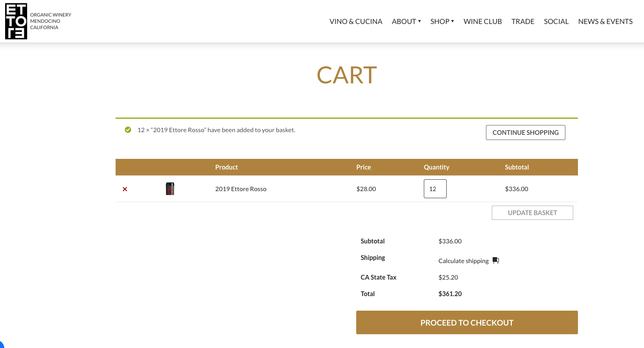This screenshot has width=644, height=348.
Task: Expand the Shop dropdown menu
Action: click(x=442, y=21)
